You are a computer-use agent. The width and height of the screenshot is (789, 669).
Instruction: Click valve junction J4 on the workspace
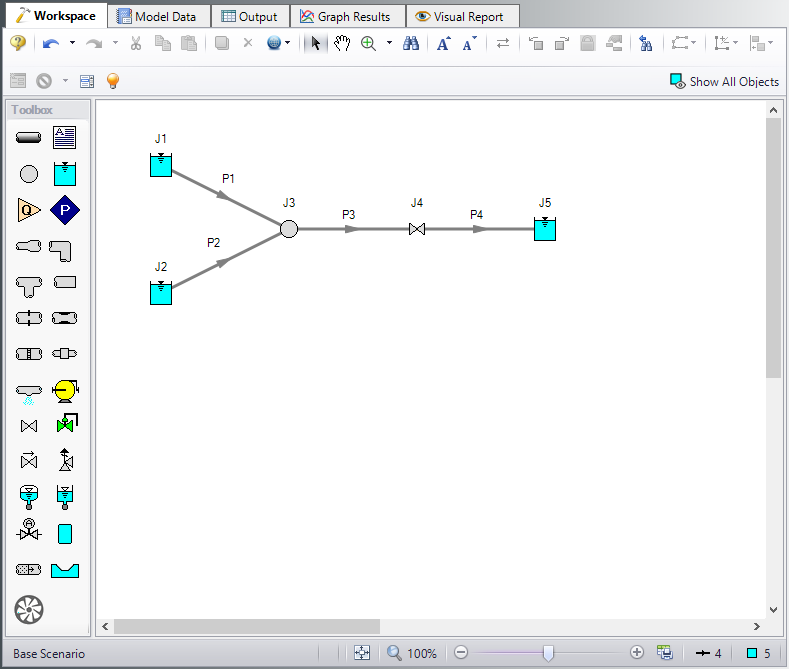tap(417, 229)
